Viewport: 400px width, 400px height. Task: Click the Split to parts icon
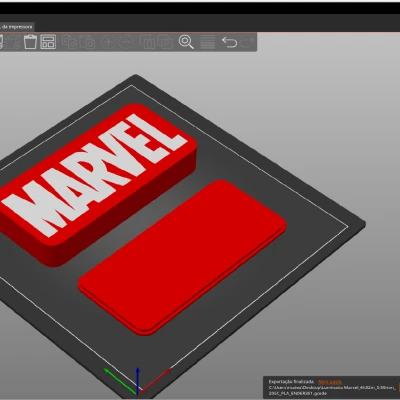pos(165,42)
